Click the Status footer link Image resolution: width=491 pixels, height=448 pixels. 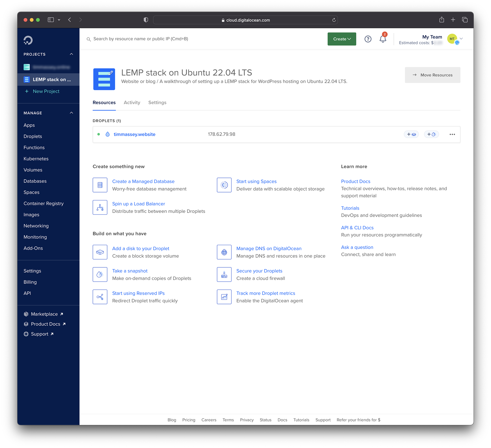[265, 420]
